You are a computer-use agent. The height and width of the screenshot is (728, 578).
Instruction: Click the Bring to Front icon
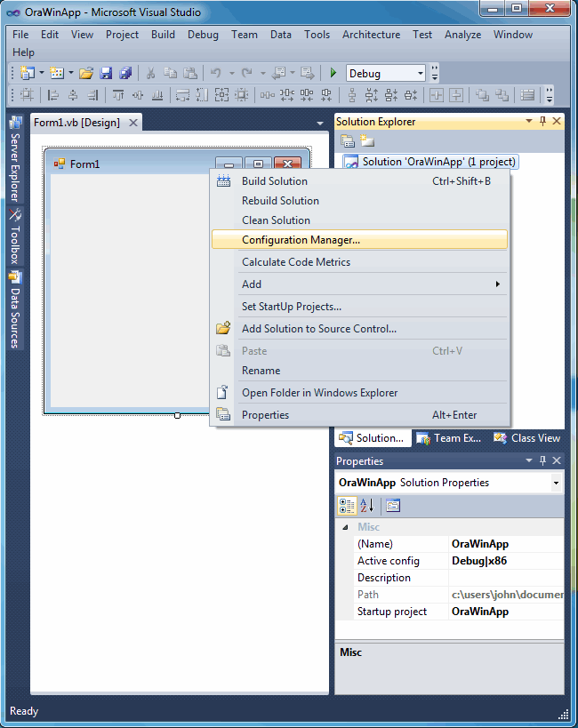[482, 95]
